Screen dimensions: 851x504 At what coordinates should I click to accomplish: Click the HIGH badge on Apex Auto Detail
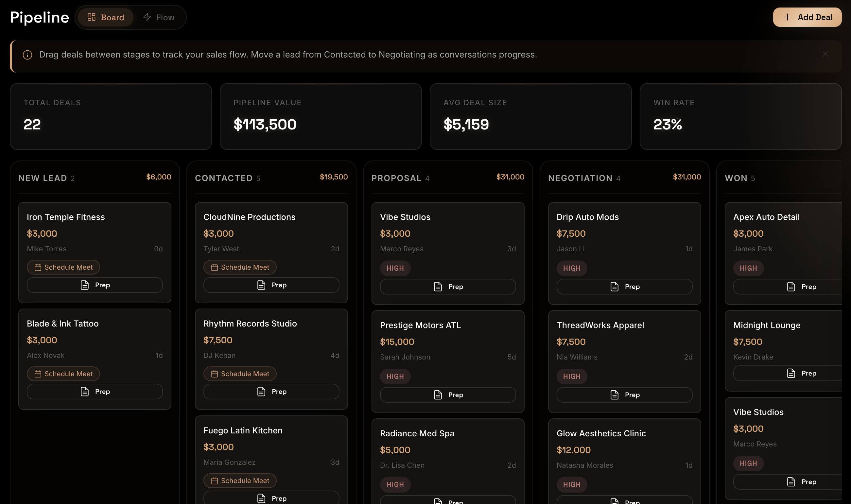point(748,268)
